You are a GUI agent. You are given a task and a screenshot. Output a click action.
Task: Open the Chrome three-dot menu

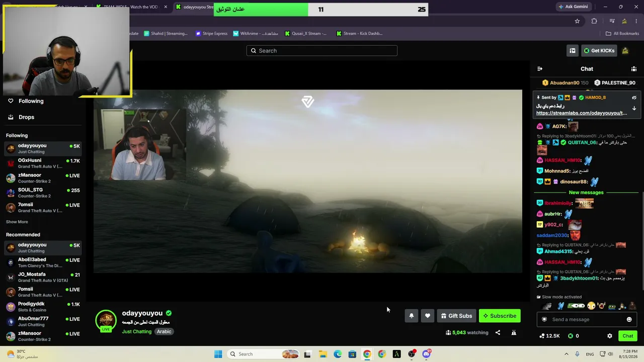tap(636, 21)
